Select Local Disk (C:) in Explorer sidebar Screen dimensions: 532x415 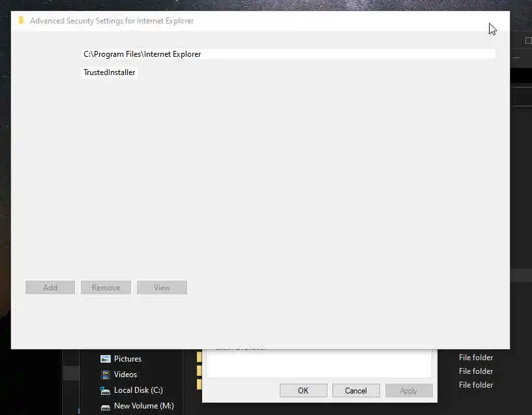coord(138,390)
